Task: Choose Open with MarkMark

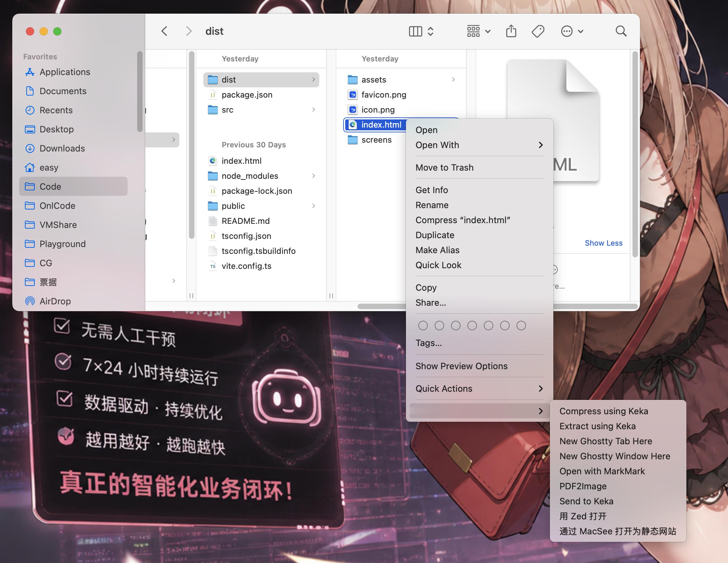Action: tap(618, 471)
